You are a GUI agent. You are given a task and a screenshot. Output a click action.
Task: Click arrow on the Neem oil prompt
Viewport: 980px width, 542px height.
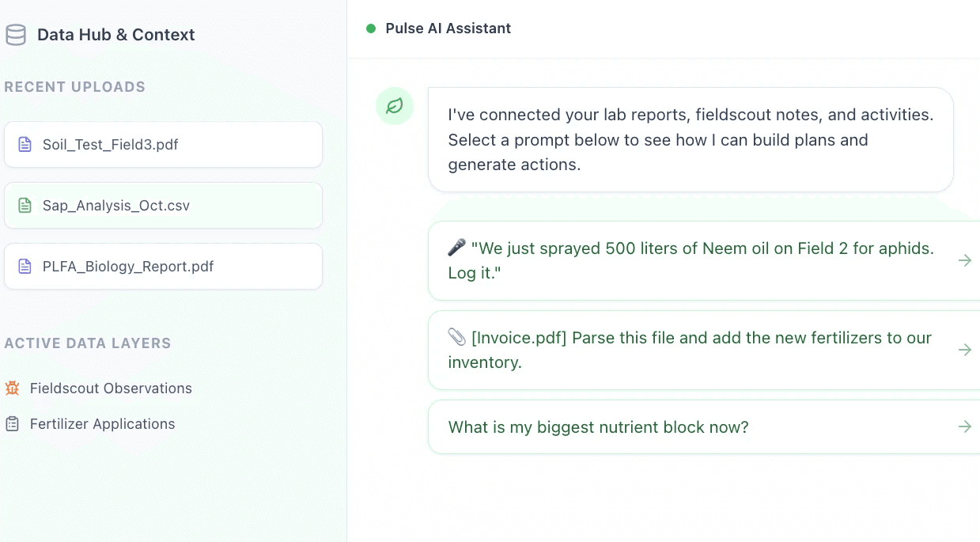[964, 260]
